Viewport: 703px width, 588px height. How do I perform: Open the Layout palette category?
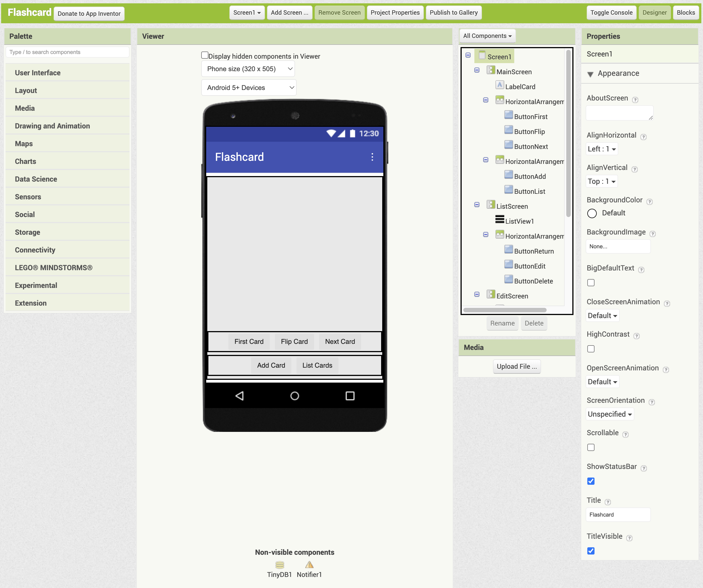pyautogui.click(x=26, y=91)
